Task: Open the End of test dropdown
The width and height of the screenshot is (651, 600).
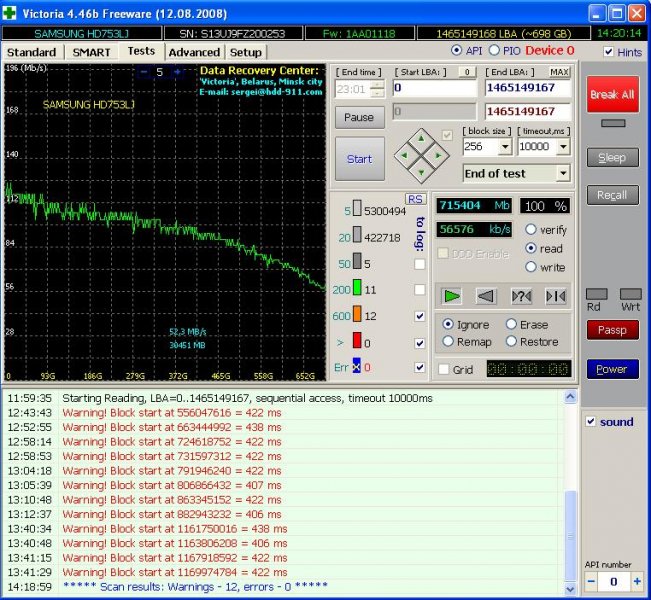Action: click(x=563, y=174)
